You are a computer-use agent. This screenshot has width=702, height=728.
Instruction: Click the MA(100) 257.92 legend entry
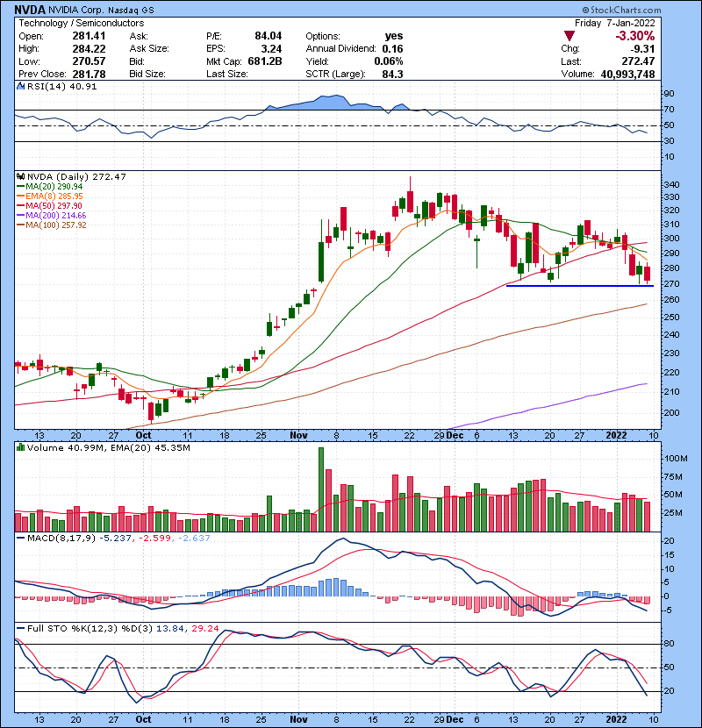click(52, 225)
